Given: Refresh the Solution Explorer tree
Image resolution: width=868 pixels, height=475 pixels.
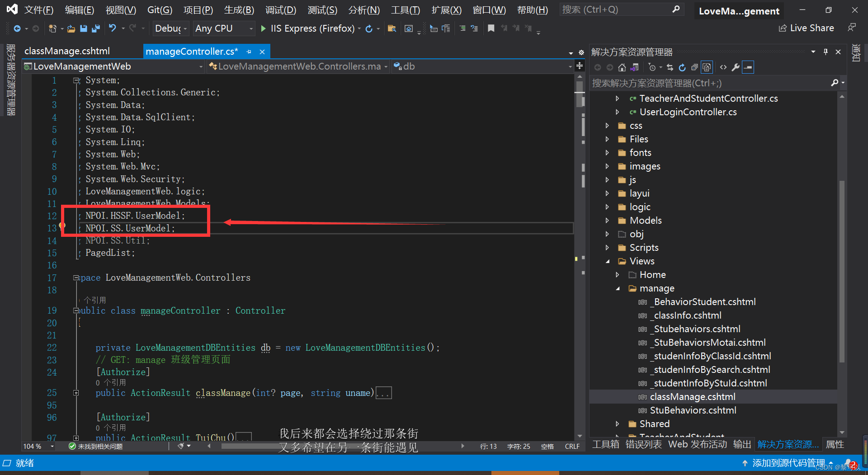Looking at the screenshot, I should pyautogui.click(x=682, y=67).
